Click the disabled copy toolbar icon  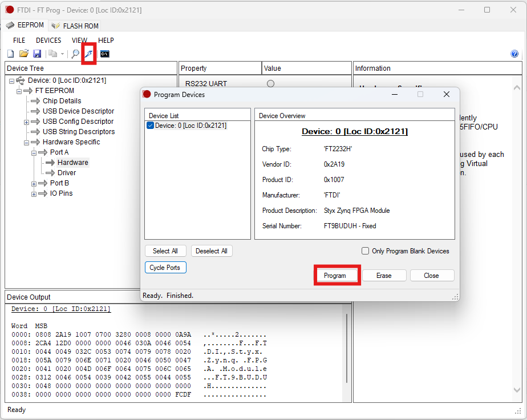(x=52, y=54)
